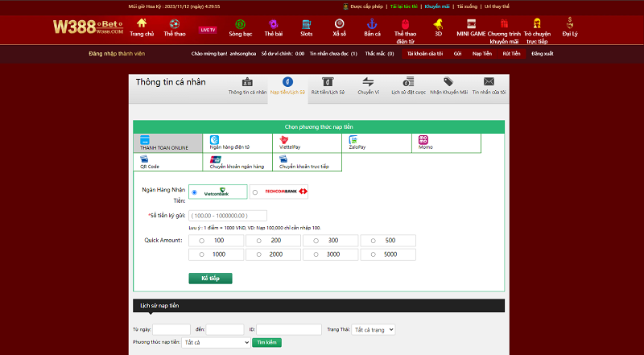644x355 pixels.
Task: Open Trò chuyện trực tiếp support icon
Action: coord(537,23)
